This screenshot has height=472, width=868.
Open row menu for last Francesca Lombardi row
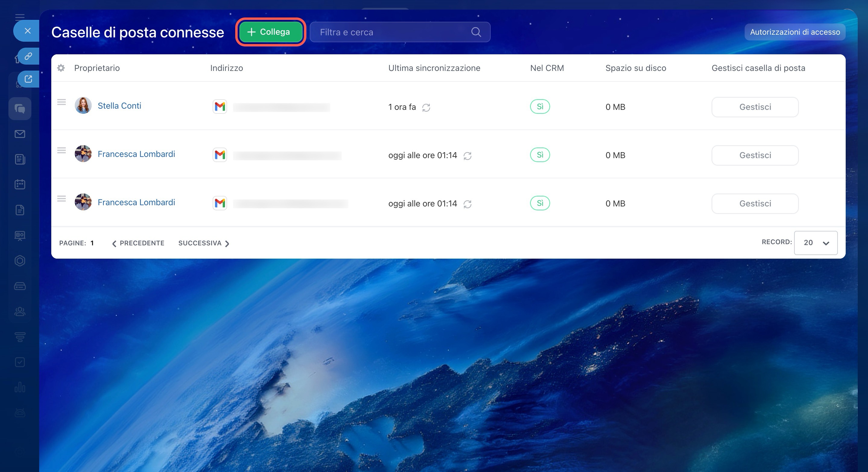pos(61,199)
